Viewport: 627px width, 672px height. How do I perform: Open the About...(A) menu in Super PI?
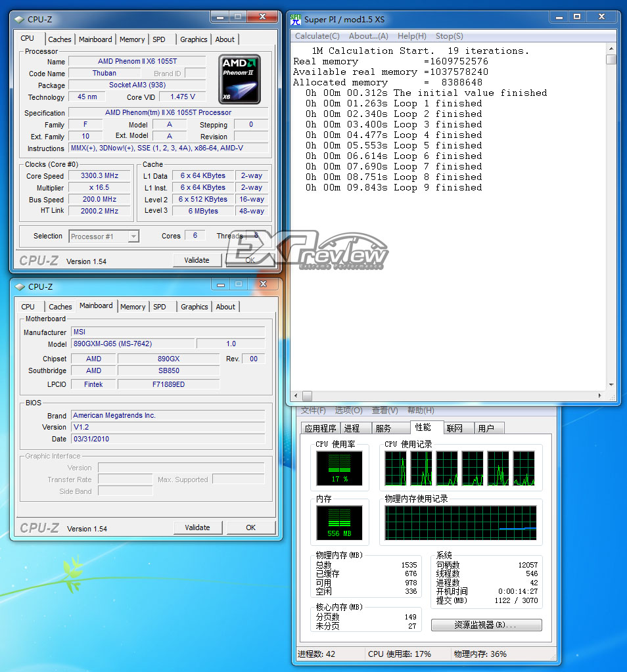(x=369, y=36)
